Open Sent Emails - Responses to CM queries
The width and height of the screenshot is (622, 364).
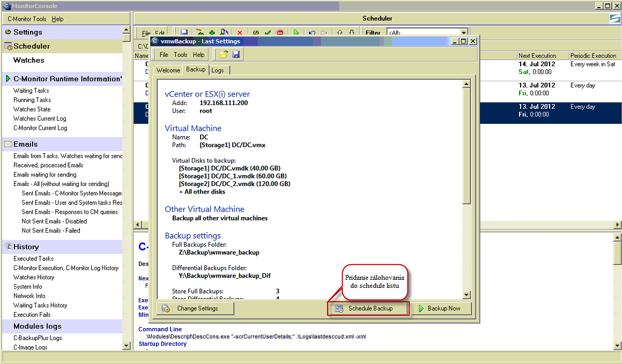pyautogui.click(x=70, y=212)
